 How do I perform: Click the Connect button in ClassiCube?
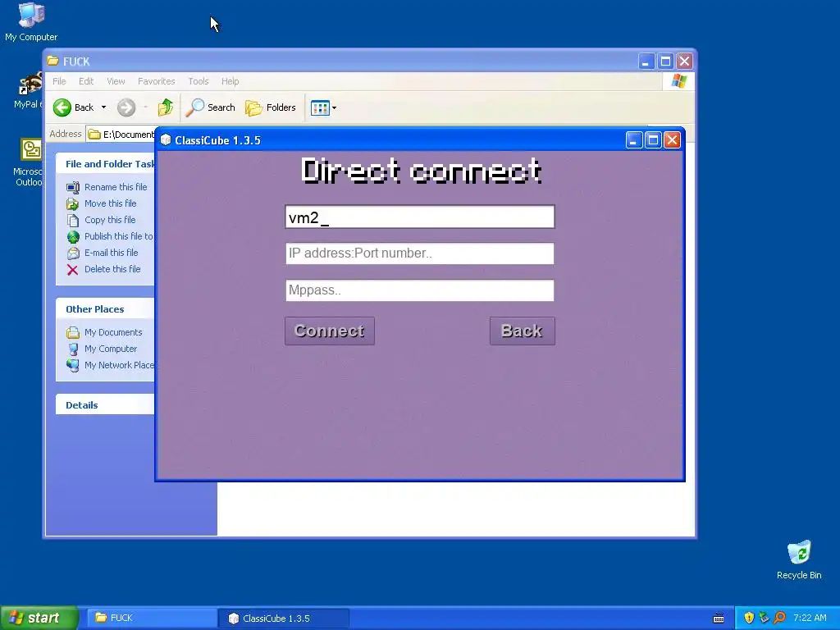click(x=330, y=331)
